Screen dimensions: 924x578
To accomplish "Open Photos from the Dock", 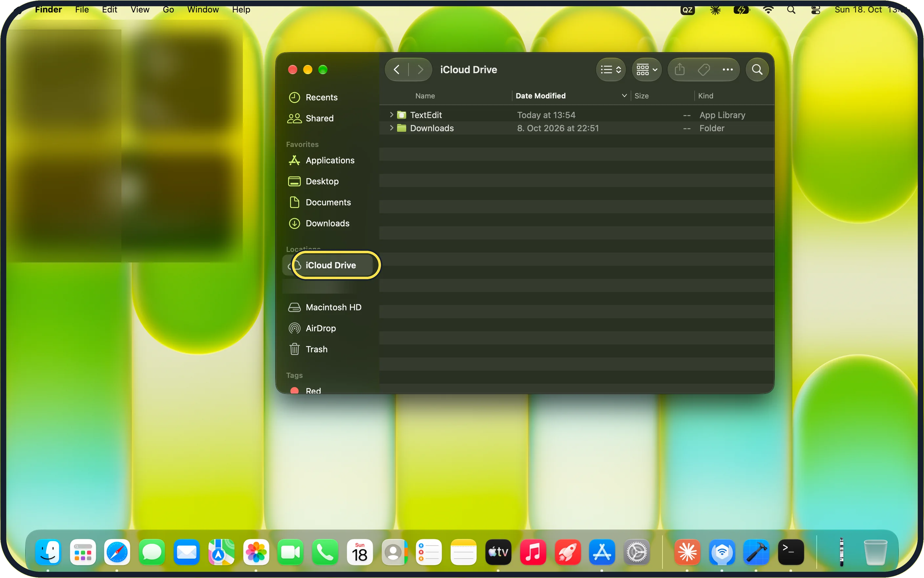I will (x=256, y=552).
